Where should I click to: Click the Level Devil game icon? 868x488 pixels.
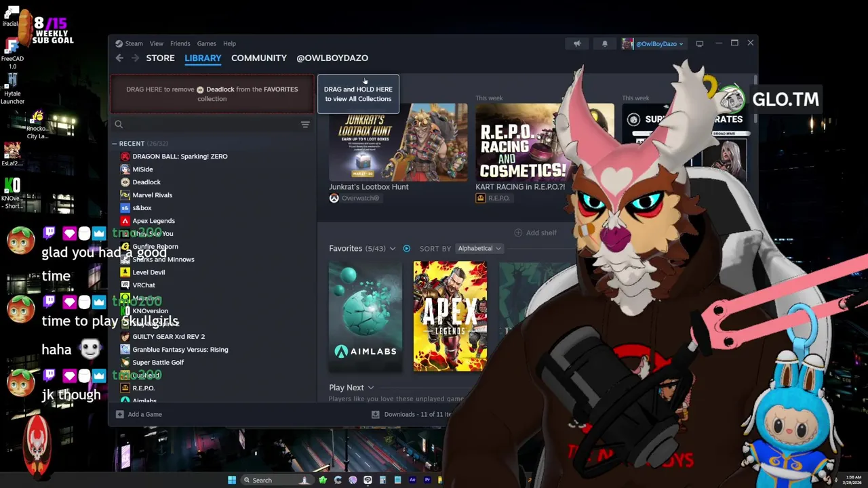125,272
